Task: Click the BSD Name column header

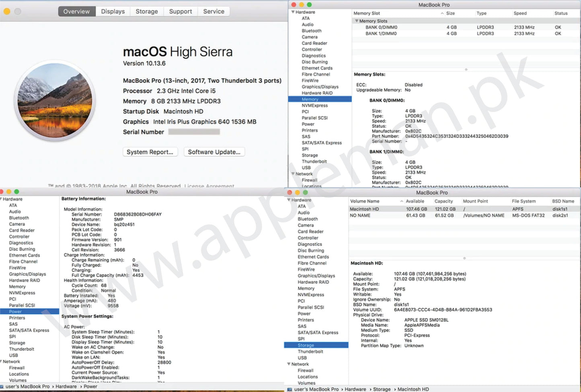Action: click(563, 201)
